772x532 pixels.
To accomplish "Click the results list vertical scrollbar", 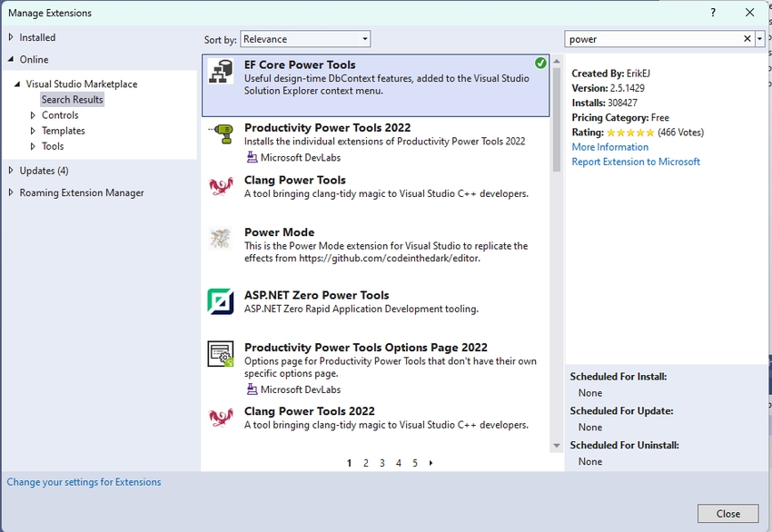I will click(557, 118).
